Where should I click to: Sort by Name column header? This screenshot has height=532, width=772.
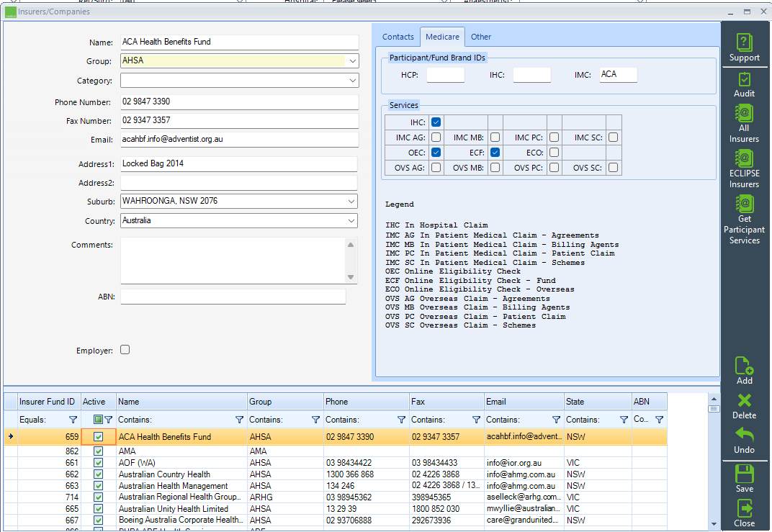[x=181, y=402]
